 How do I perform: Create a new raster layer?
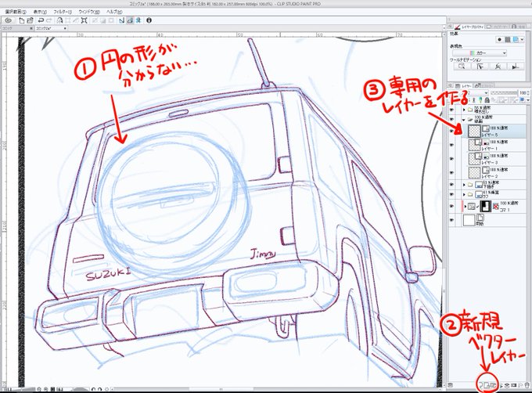click(481, 385)
